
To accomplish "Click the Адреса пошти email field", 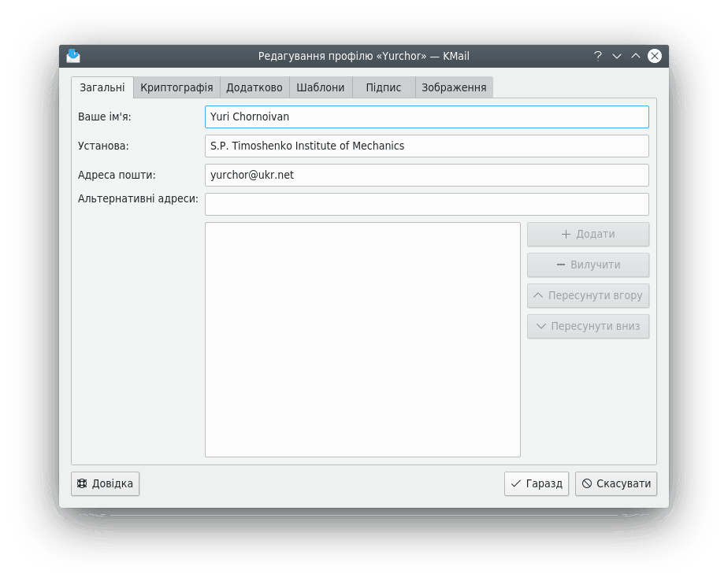I will coord(426,175).
